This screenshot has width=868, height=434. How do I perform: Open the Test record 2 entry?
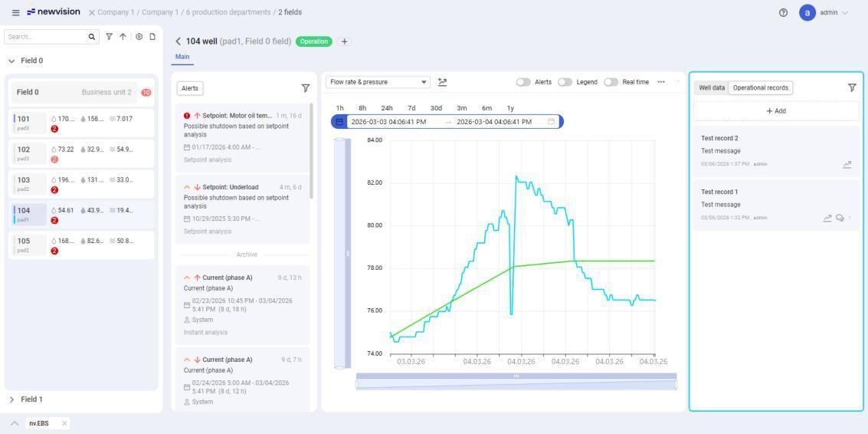tap(777, 151)
